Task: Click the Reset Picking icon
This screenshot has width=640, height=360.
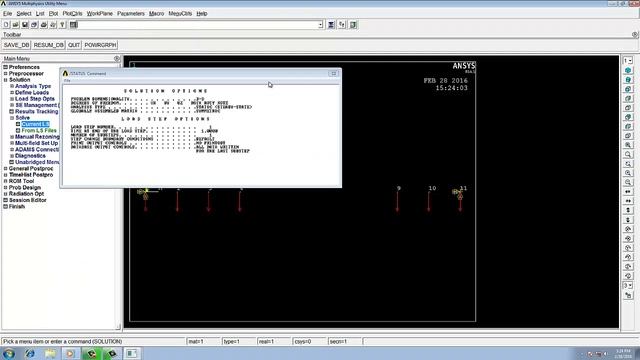Action: (342, 25)
